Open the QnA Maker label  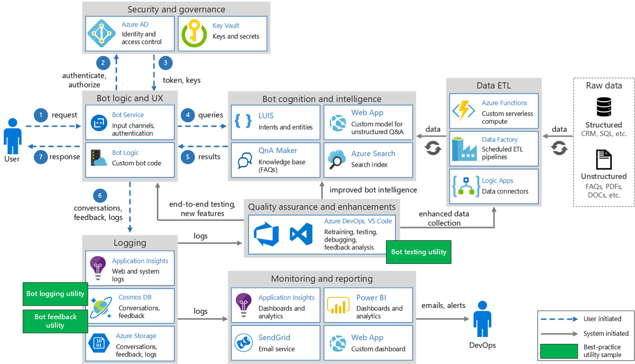(278, 150)
